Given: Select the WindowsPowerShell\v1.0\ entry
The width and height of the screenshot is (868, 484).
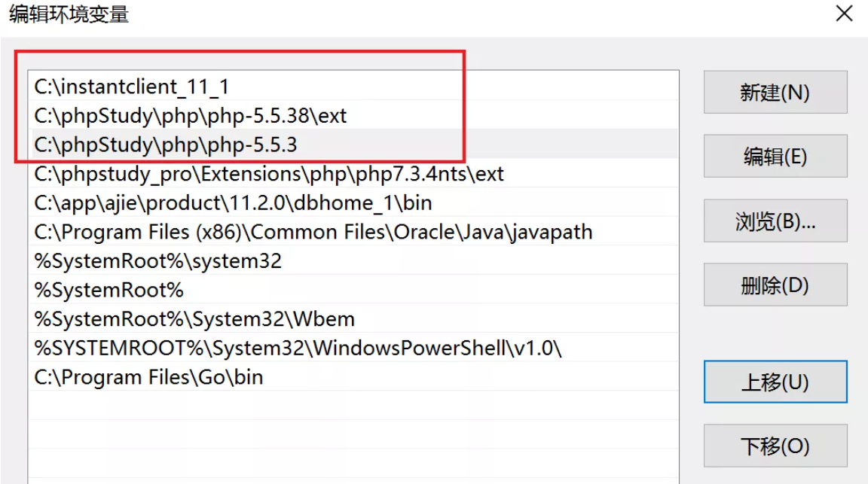Looking at the screenshot, I should point(353,347).
